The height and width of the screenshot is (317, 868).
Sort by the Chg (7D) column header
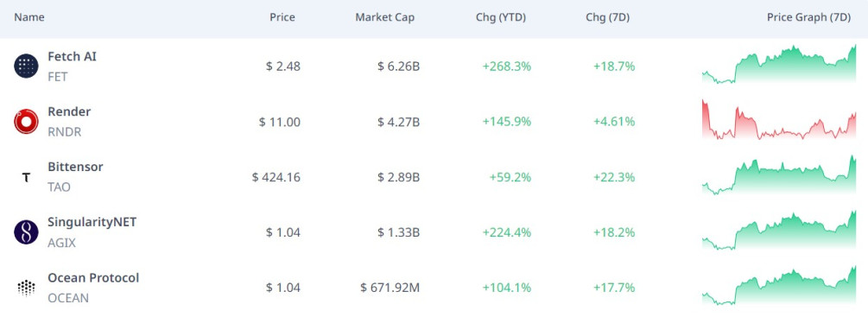coord(607,17)
